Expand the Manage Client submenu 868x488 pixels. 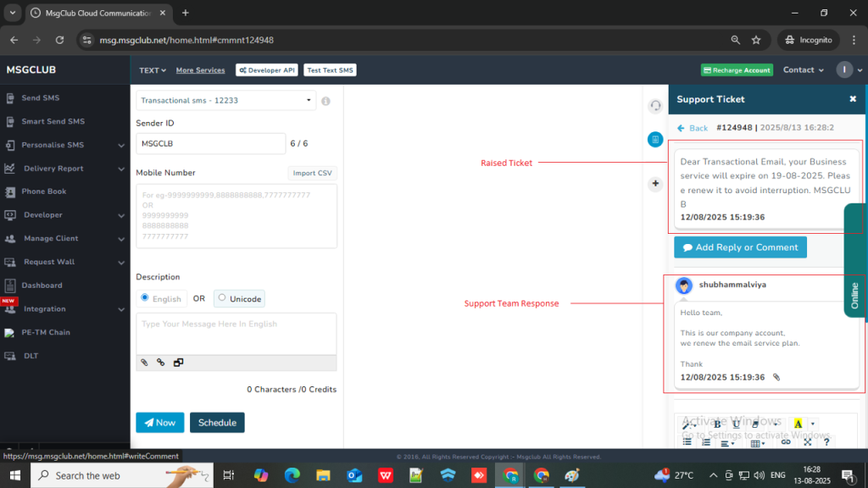pyautogui.click(x=64, y=238)
